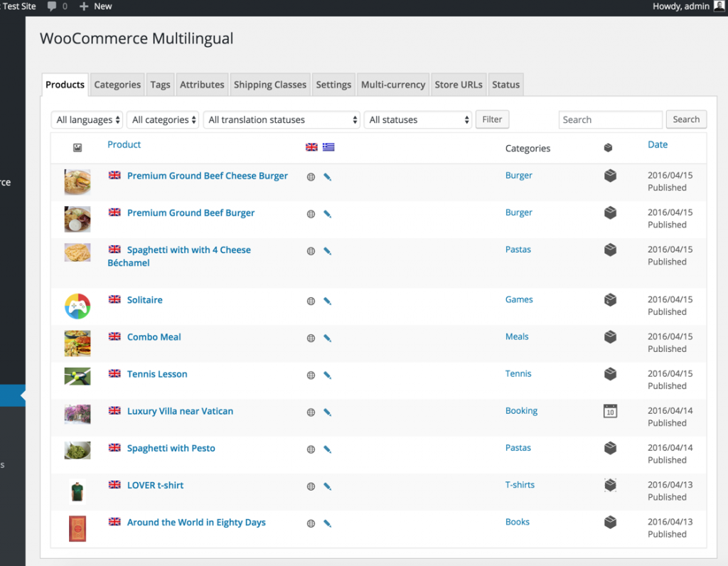Click booking calendar icon for Luxury Villa row
This screenshot has width=728, height=566.
tap(610, 411)
